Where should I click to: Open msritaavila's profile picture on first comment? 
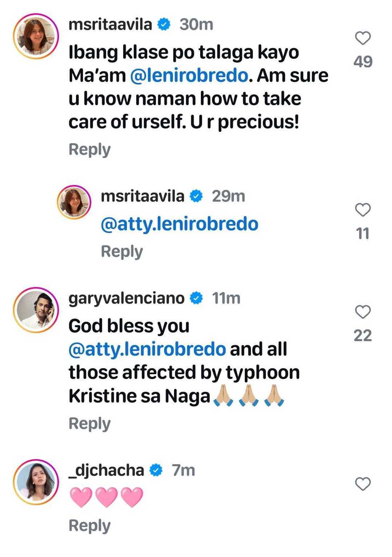[36, 36]
